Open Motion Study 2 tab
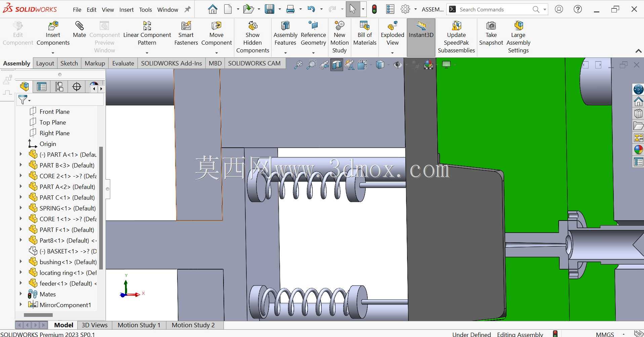 coord(193,325)
